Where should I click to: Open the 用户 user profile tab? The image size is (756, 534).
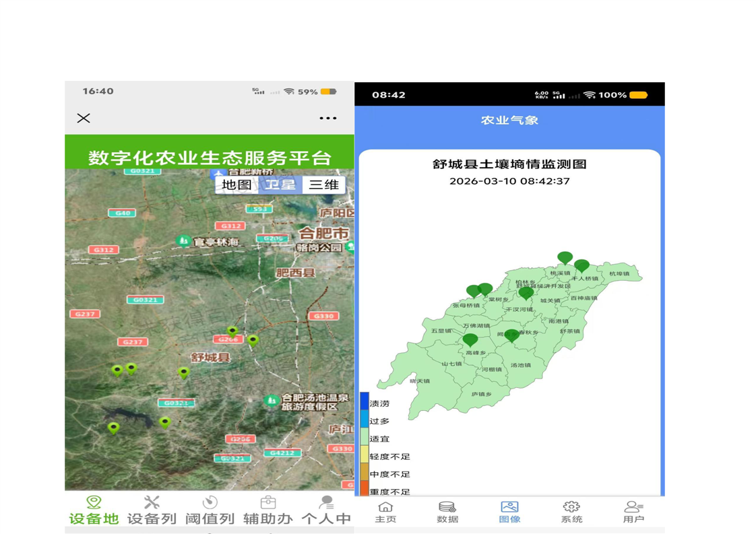click(x=633, y=512)
